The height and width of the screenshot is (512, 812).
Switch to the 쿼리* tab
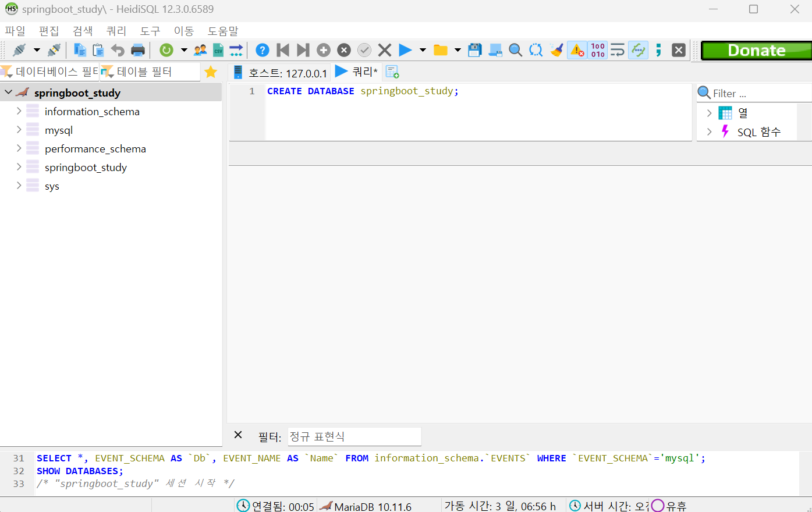coord(357,72)
